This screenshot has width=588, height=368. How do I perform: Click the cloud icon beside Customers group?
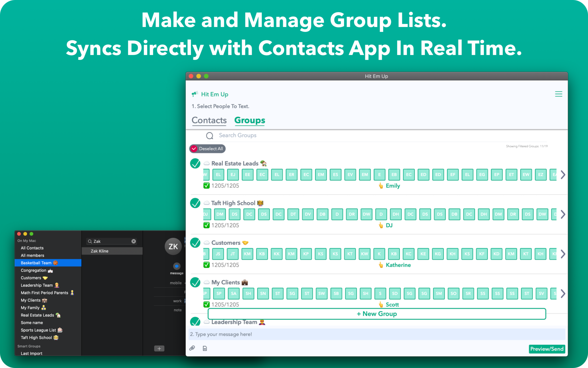pyautogui.click(x=206, y=243)
